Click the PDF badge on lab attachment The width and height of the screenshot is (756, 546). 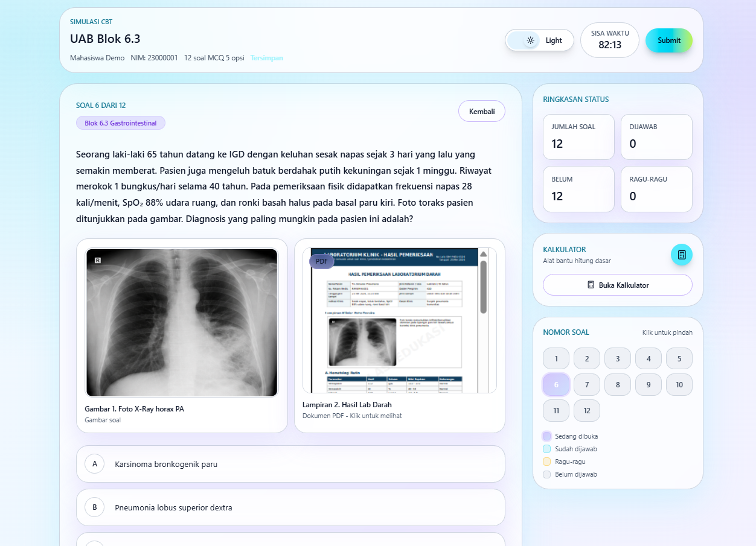tap(322, 261)
